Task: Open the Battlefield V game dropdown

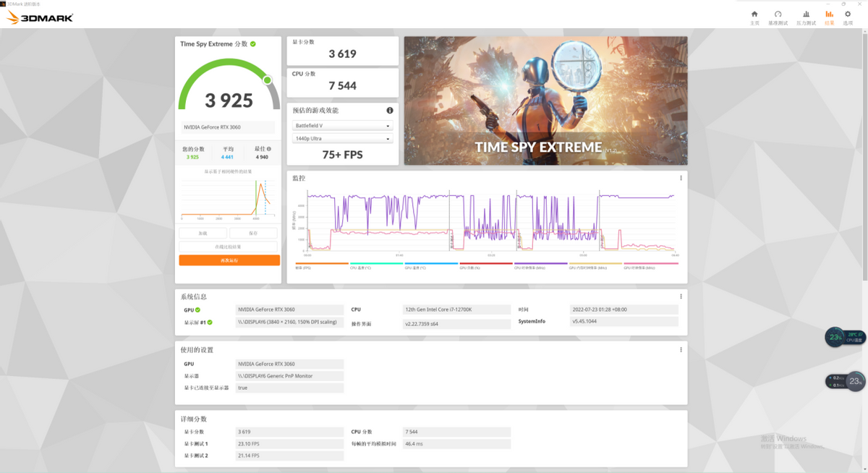Action: click(x=342, y=126)
